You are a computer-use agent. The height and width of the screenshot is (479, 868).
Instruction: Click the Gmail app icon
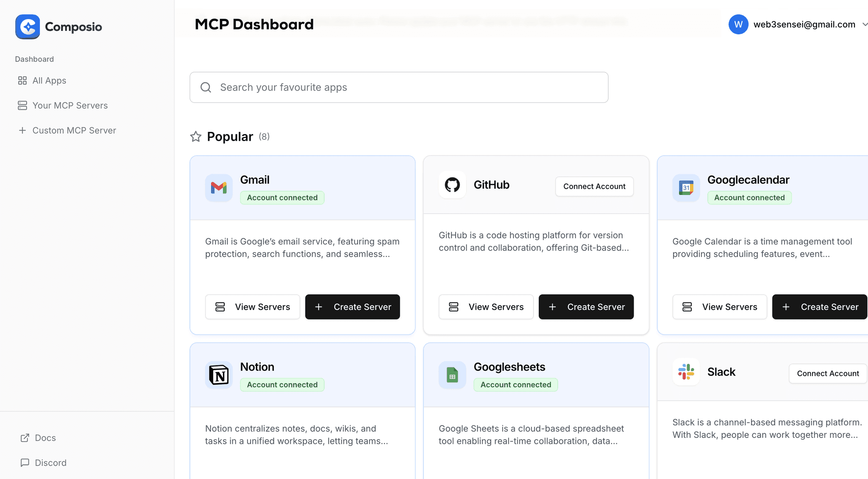tap(218, 188)
